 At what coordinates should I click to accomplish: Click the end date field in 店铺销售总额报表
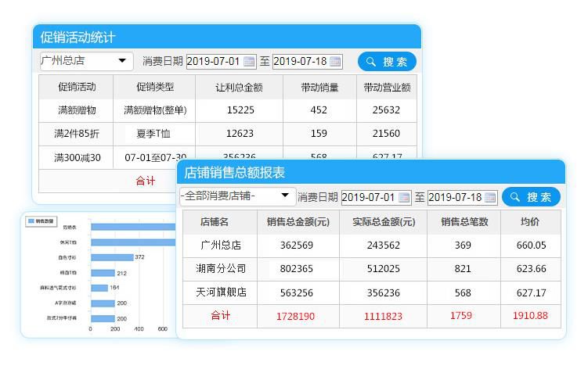[x=455, y=197]
